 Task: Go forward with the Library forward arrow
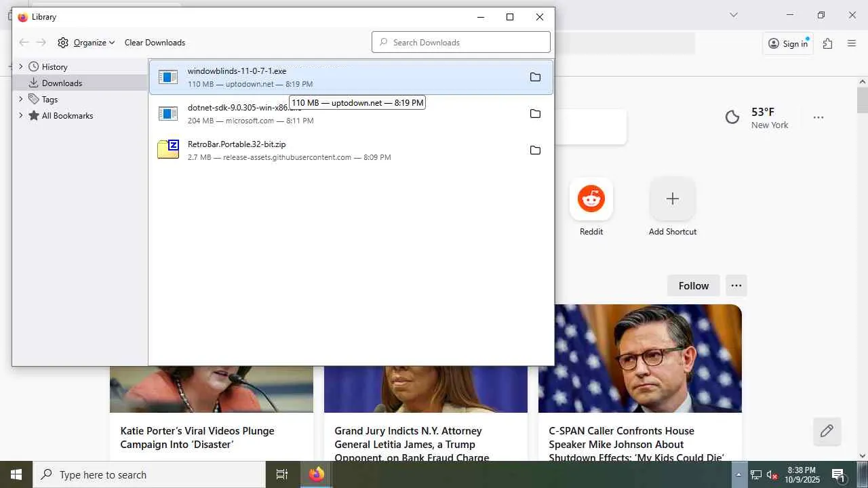pos(41,43)
